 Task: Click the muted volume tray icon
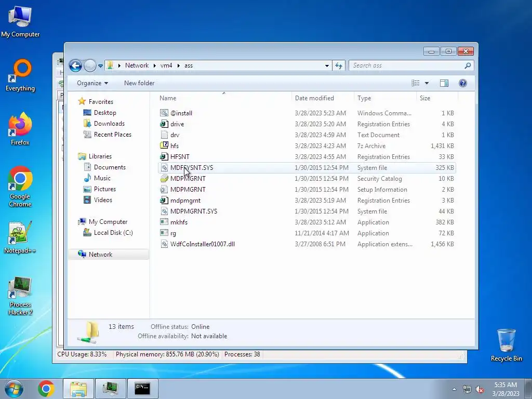point(480,390)
